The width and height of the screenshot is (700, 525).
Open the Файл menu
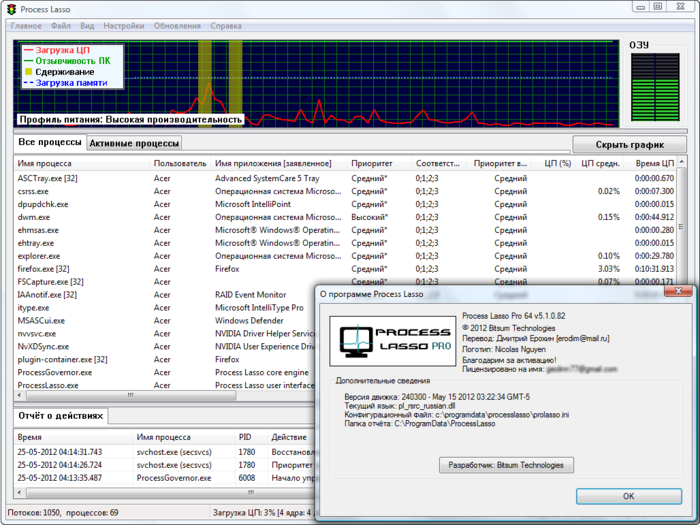[x=61, y=26]
